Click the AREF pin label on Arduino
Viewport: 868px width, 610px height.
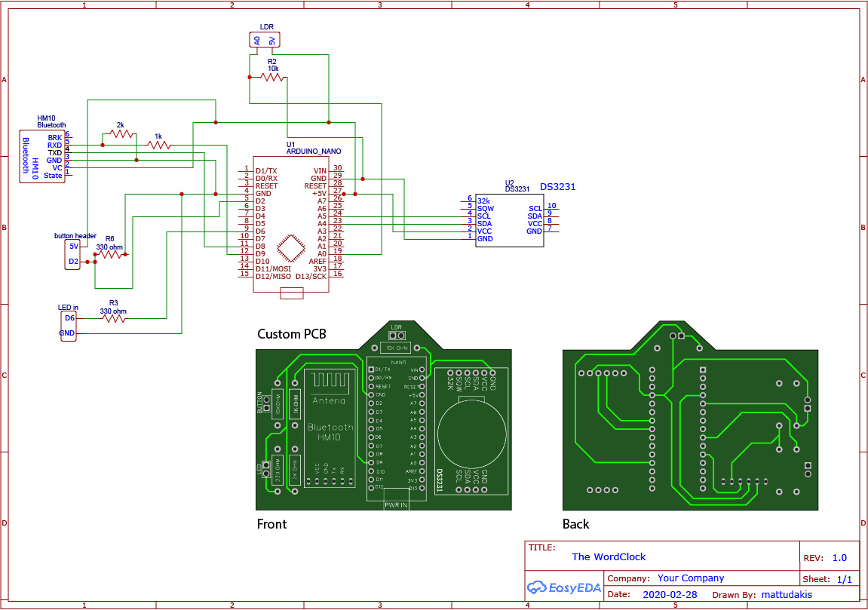(317, 262)
